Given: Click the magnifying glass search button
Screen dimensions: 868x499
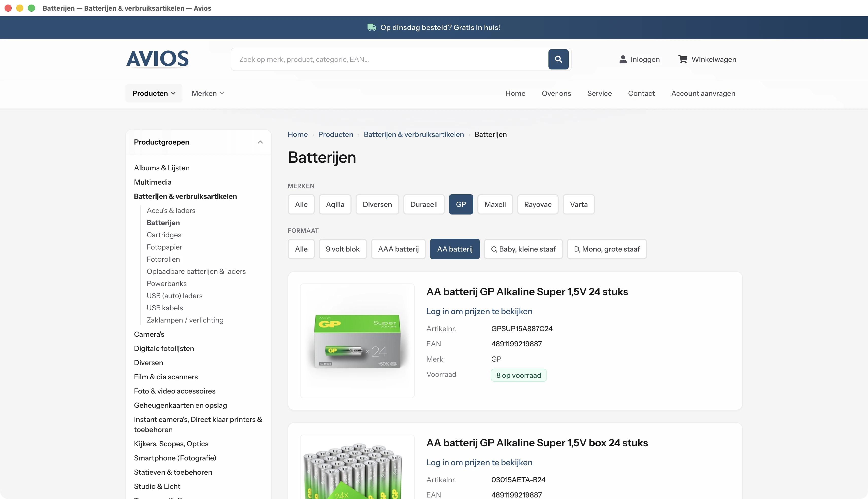Looking at the screenshot, I should click(x=558, y=59).
